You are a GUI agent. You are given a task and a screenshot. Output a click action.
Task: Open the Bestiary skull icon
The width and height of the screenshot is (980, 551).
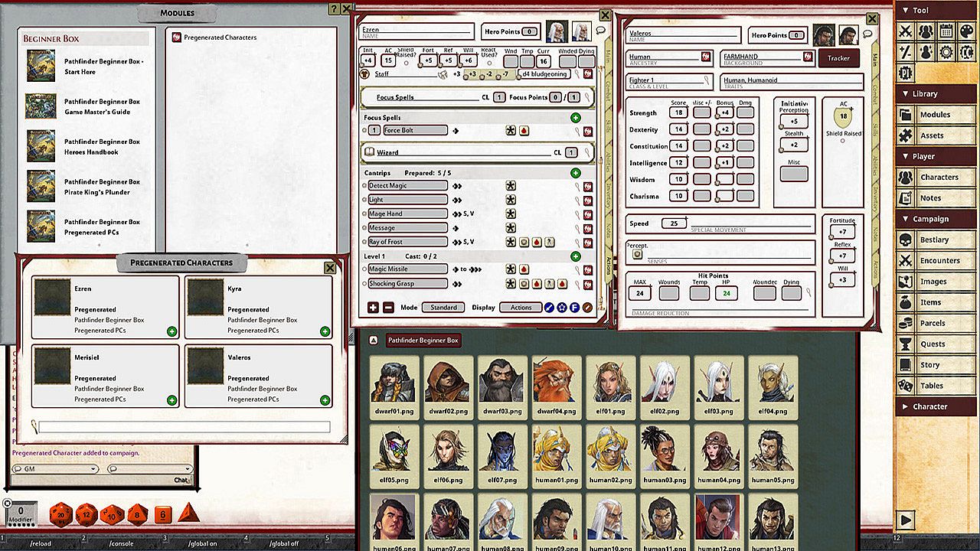click(x=906, y=240)
